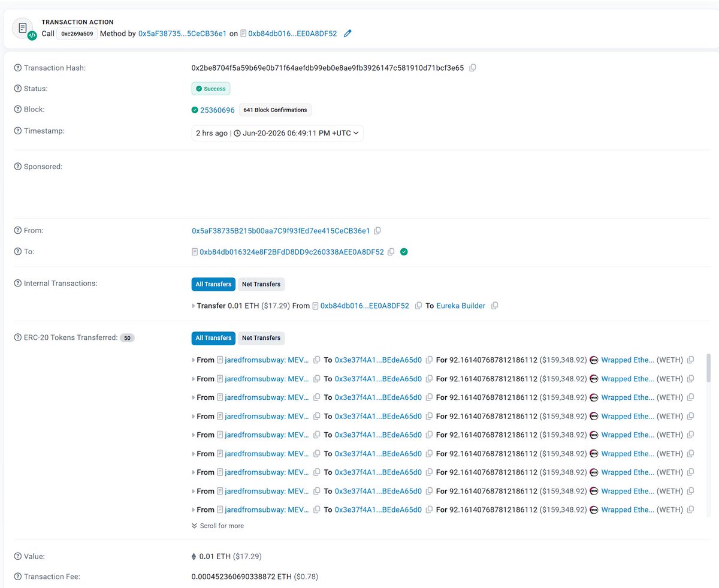The image size is (719, 588).
Task: Click the contract document icon in Transaction Action header
Action: click(x=244, y=34)
